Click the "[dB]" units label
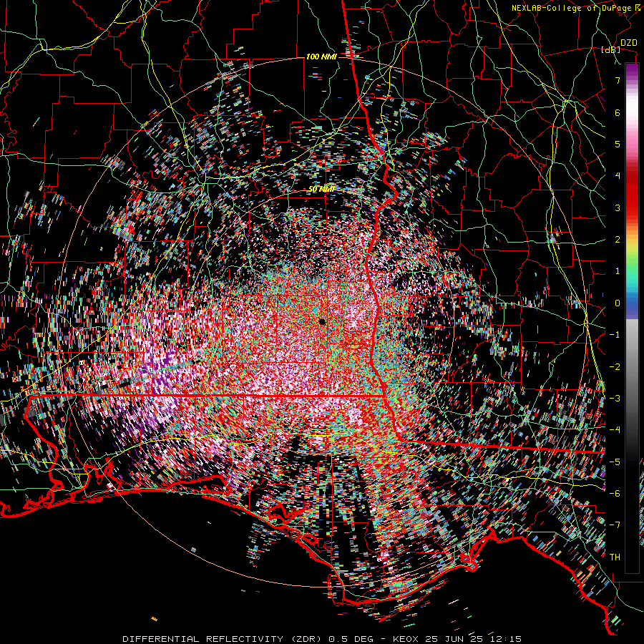The width and height of the screenshot is (644, 644). point(611,50)
